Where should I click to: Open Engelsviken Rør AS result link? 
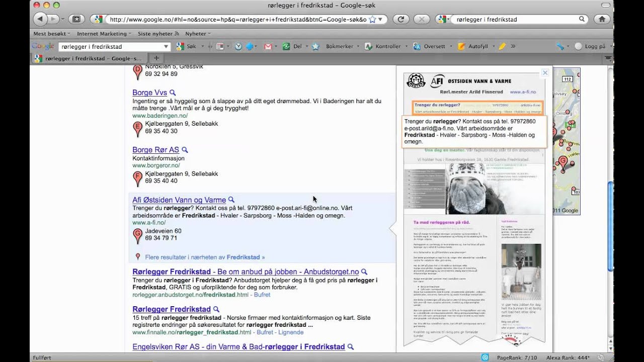(238, 346)
